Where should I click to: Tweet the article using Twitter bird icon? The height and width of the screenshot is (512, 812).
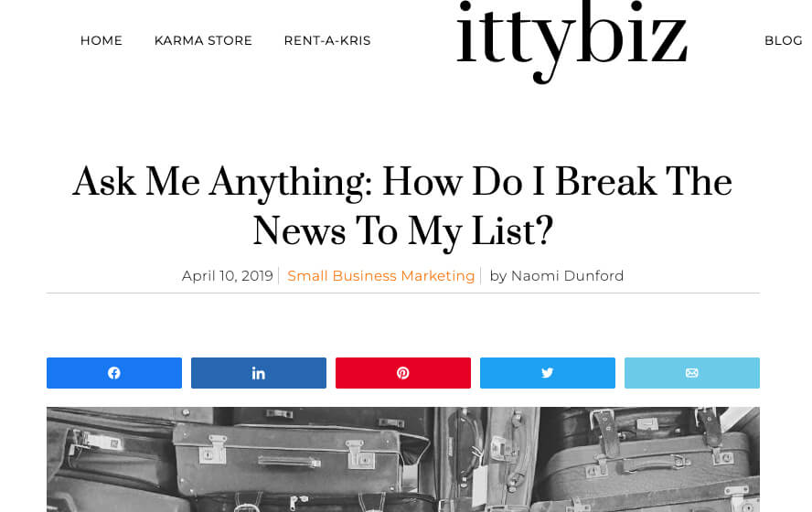click(547, 373)
